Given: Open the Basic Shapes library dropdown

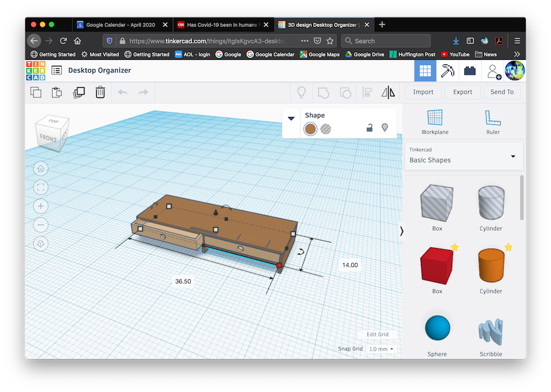Looking at the screenshot, I should click(x=464, y=156).
